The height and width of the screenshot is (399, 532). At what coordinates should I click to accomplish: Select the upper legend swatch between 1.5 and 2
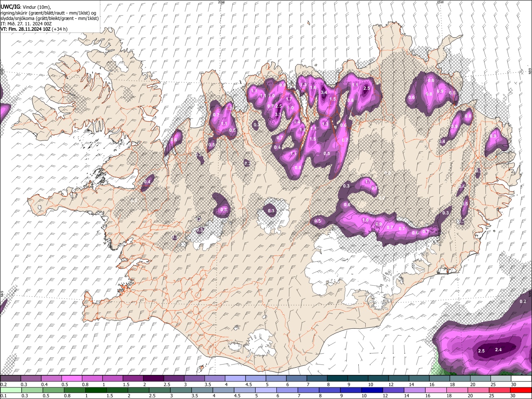tap(133, 379)
